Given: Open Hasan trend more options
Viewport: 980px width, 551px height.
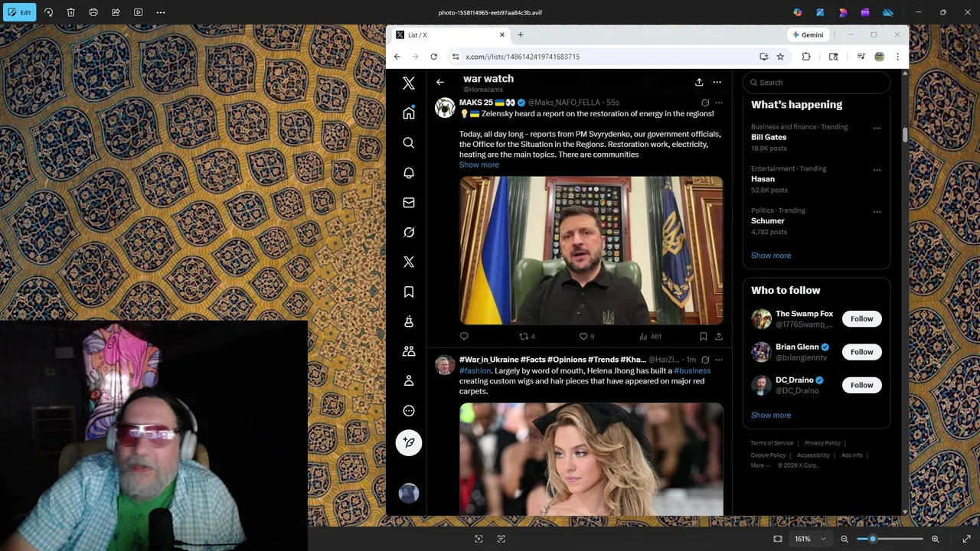Looking at the screenshot, I should click(x=877, y=170).
